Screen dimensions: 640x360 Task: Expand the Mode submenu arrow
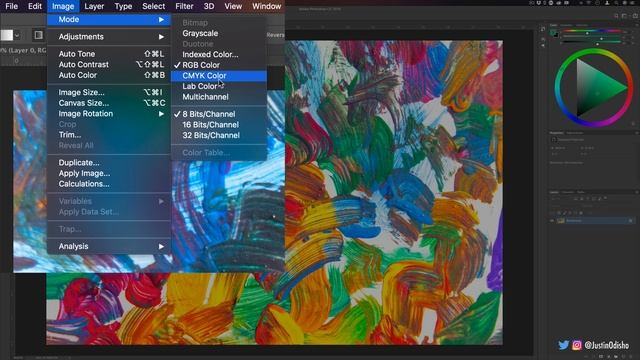click(x=161, y=20)
